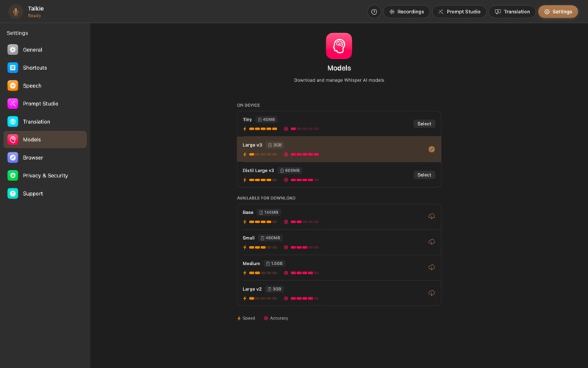Click the Shortcuts icon in sidebar
The height and width of the screenshot is (368, 588).
coord(12,68)
